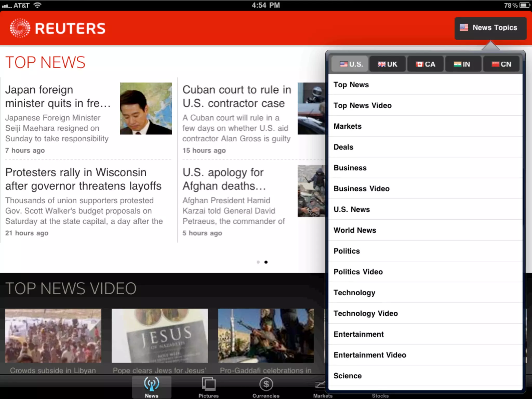The width and height of the screenshot is (532, 399).
Task: Tap the Reuters logo icon
Action: (x=20, y=28)
